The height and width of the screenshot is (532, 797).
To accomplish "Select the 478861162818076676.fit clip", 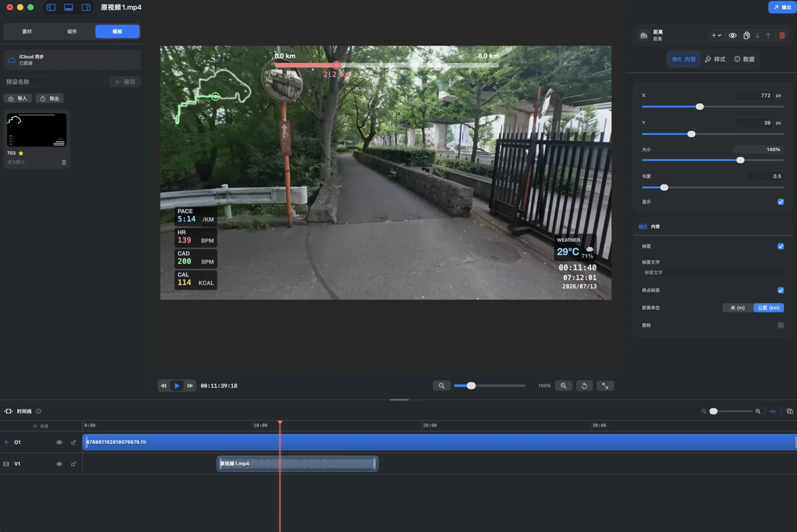I will (x=440, y=442).
